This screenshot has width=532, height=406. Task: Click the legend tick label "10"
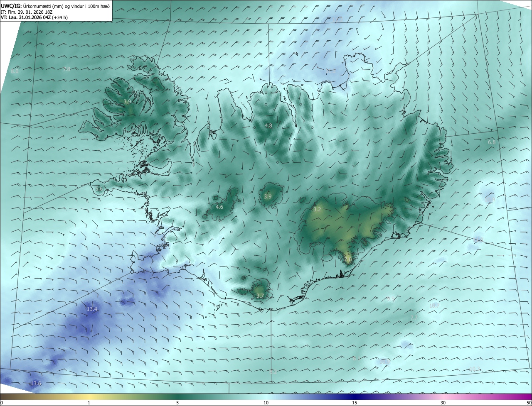pos(266,403)
